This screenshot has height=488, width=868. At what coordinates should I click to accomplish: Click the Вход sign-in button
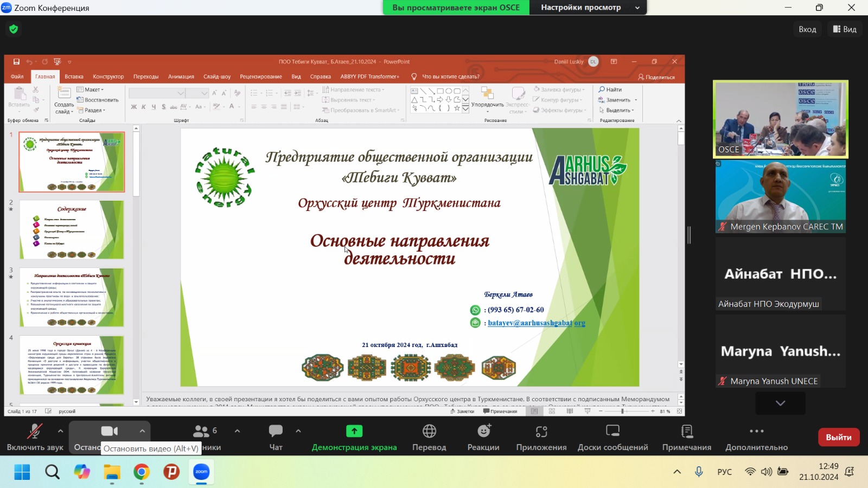807,29
